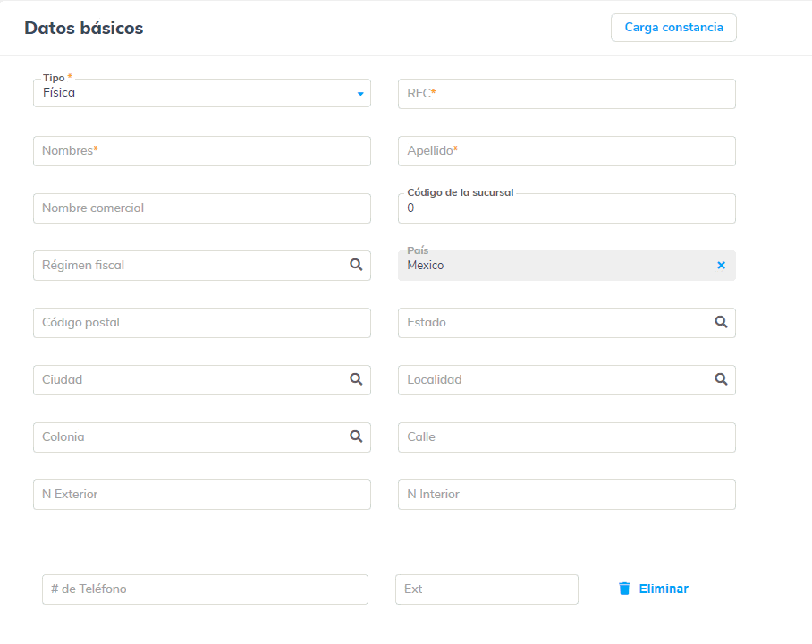Image resolution: width=812 pixels, height=644 pixels.
Task: Click into the Nombres field
Action: click(201, 151)
